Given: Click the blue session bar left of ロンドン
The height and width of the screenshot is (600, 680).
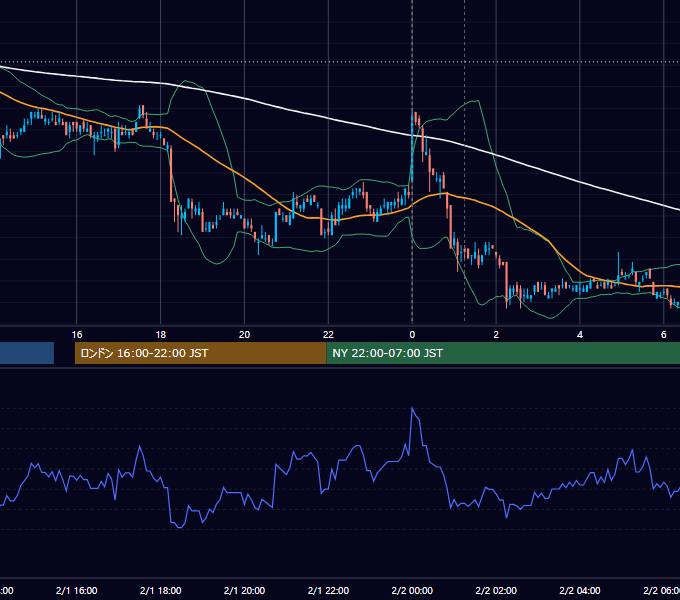Looking at the screenshot, I should (x=27, y=353).
